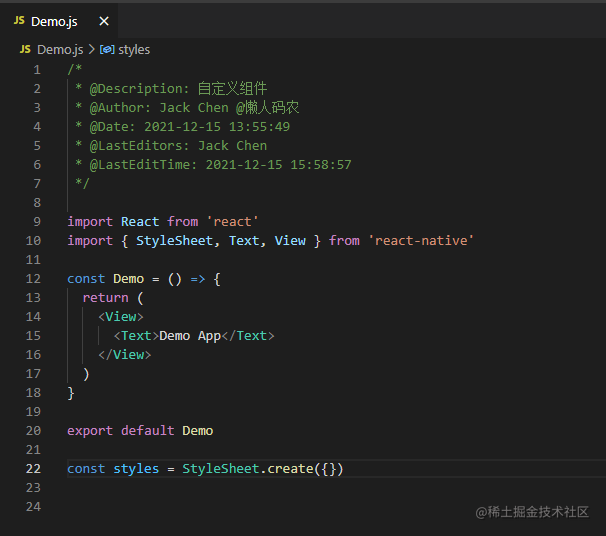The image size is (606, 536).
Task: Click 'styles' variable on line 22
Action: point(136,469)
